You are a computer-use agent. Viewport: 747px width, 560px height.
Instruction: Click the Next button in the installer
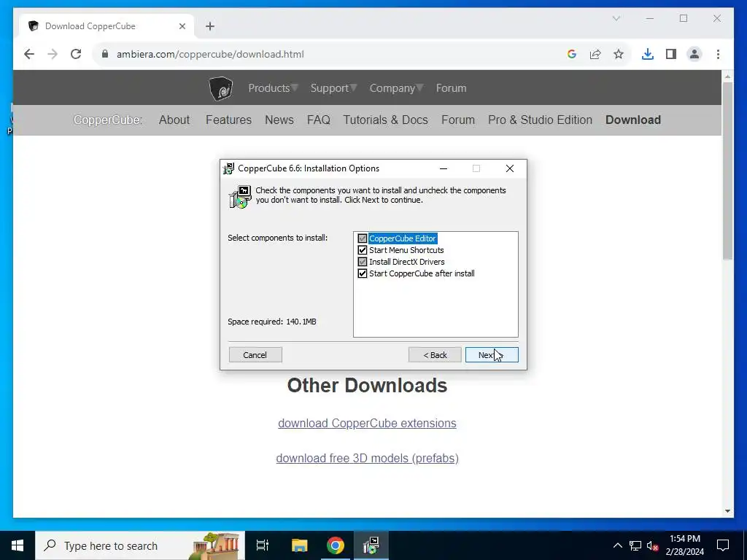coord(492,355)
